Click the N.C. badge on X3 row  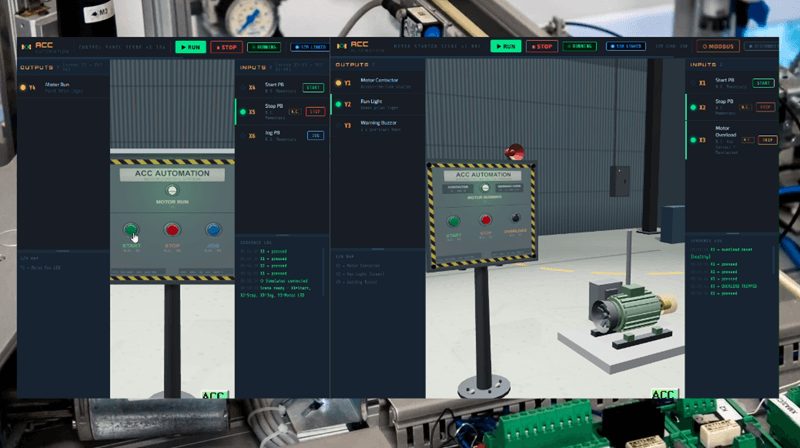click(x=747, y=140)
